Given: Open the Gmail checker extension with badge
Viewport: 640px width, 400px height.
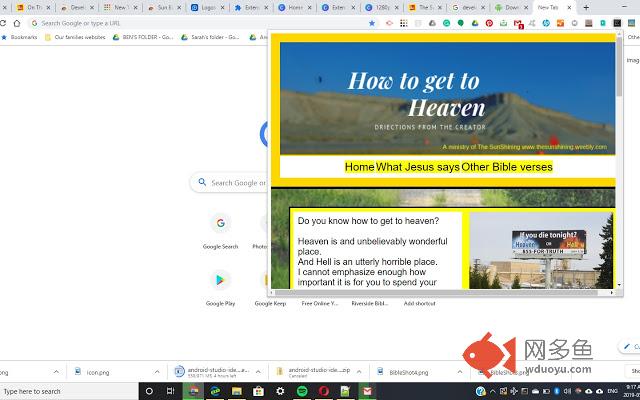Looking at the screenshot, I should 518,24.
